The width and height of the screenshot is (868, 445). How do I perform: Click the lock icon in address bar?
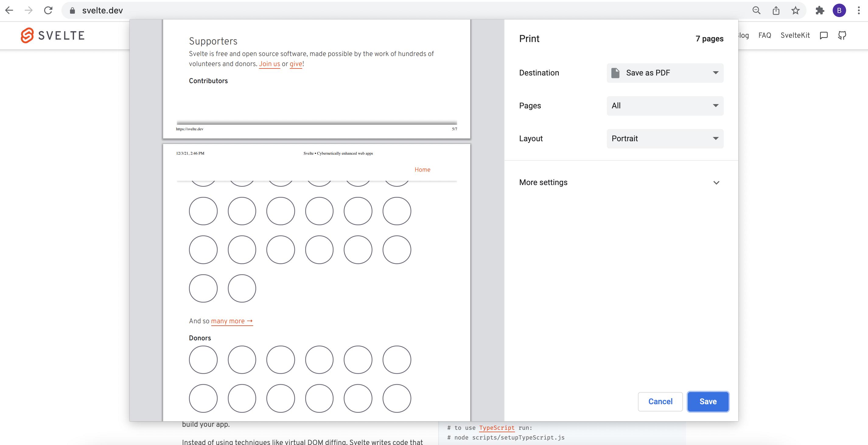72,10
